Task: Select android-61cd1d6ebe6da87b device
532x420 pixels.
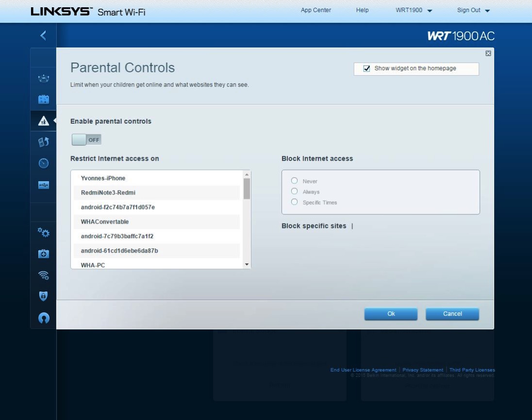Action: (x=157, y=251)
